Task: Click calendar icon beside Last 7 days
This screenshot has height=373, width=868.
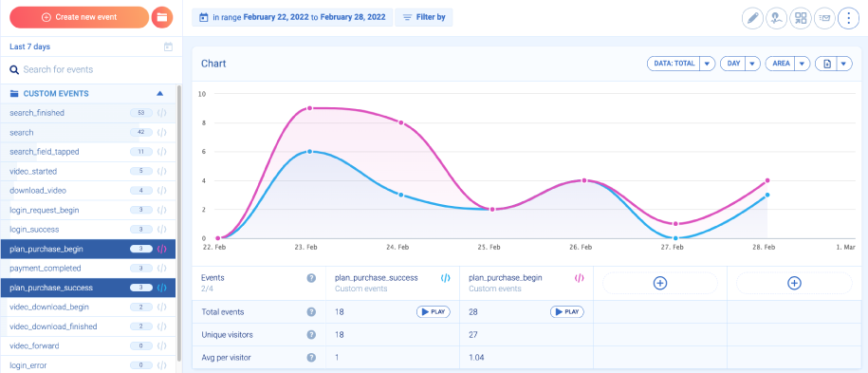Action: click(168, 47)
